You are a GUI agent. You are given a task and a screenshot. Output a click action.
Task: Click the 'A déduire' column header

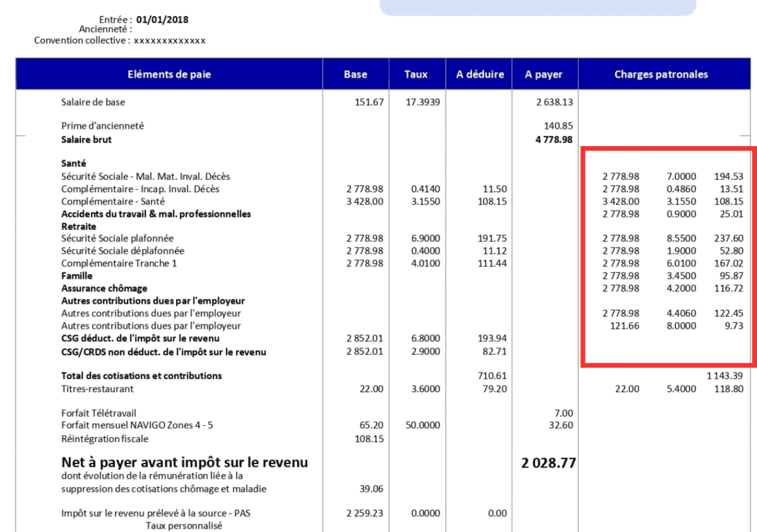point(480,74)
